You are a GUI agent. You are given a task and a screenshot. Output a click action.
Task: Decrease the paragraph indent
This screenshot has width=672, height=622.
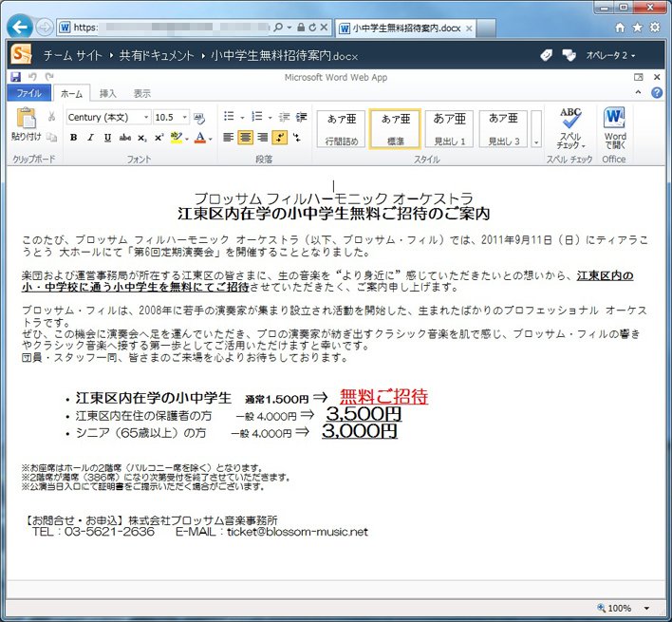284,117
